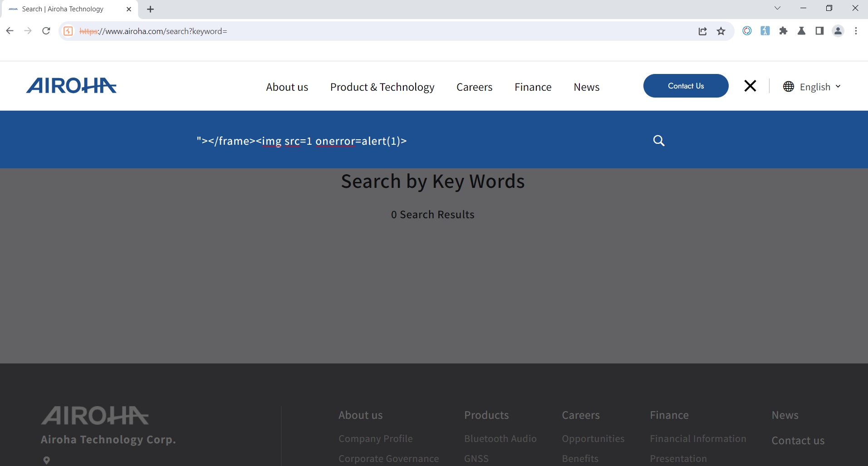Open footer News link
This screenshot has height=466, width=868.
tap(785, 415)
